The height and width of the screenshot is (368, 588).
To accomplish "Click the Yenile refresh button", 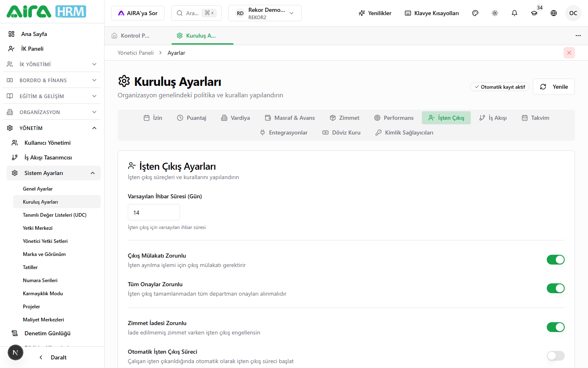I will pos(554,87).
